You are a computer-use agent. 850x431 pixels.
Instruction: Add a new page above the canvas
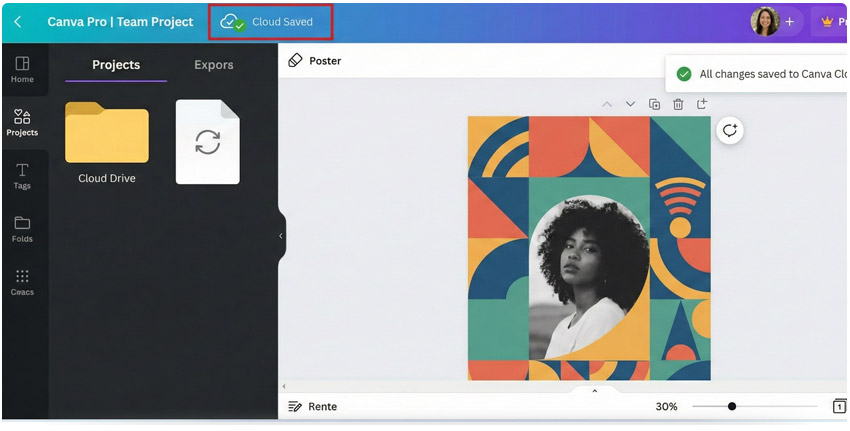pyautogui.click(x=702, y=104)
